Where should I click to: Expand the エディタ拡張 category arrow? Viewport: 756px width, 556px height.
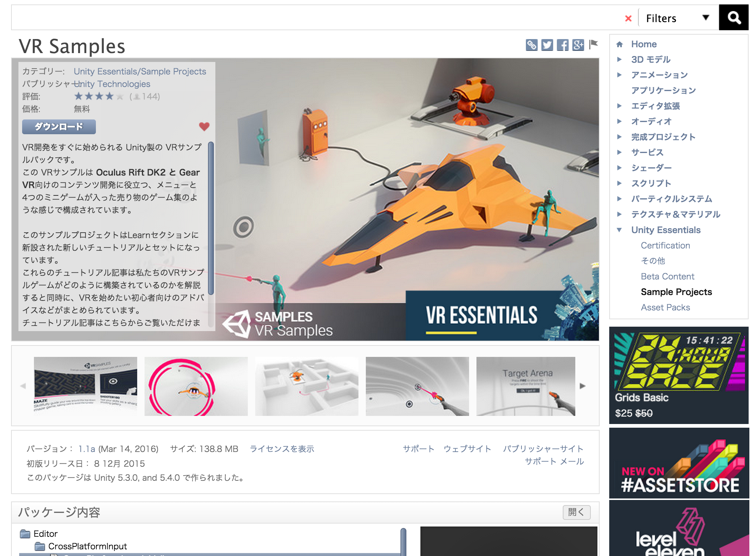[620, 105]
